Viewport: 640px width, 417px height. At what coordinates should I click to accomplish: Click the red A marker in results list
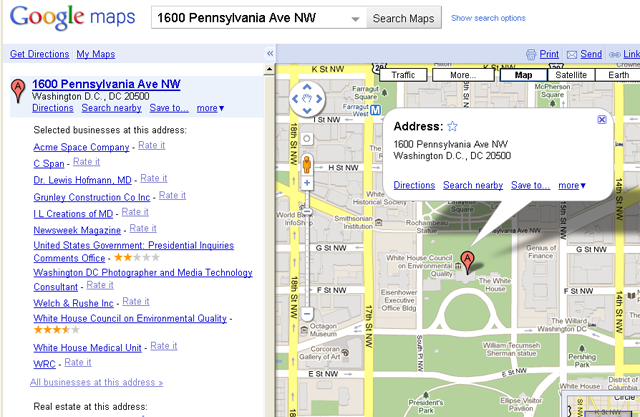18,91
